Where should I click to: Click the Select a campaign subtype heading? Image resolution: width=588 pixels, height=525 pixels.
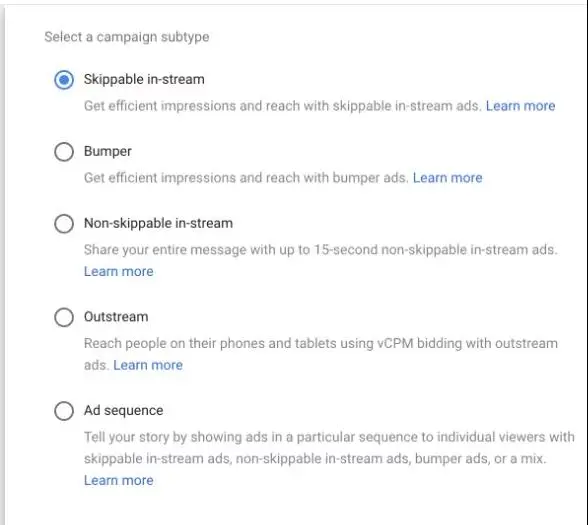[127, 37]
